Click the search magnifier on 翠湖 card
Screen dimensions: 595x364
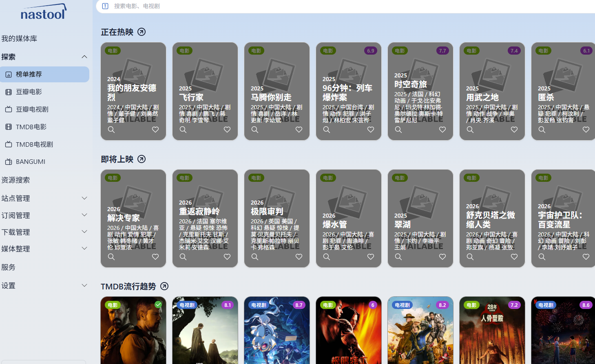point(398,257)
